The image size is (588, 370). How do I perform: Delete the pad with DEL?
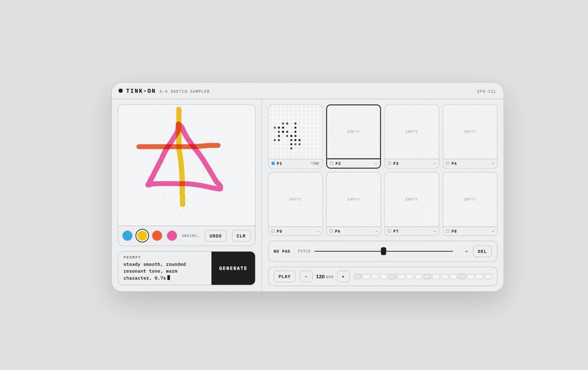click(x=482, y=252)
